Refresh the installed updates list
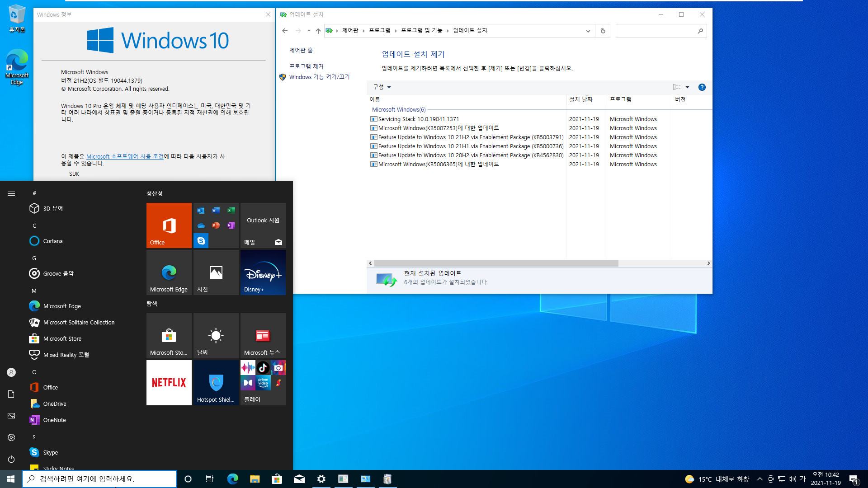868x488 pixels. tap(603, 31)
